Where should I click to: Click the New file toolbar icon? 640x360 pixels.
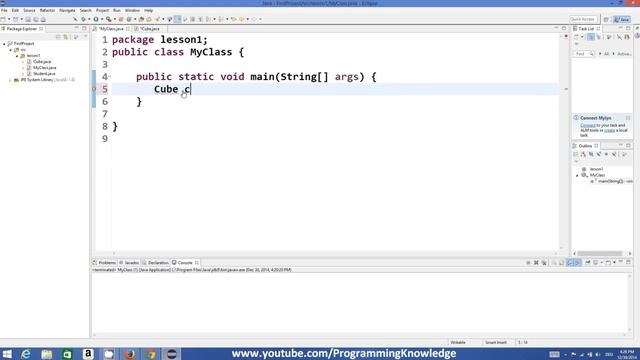(x=3, y=19)
